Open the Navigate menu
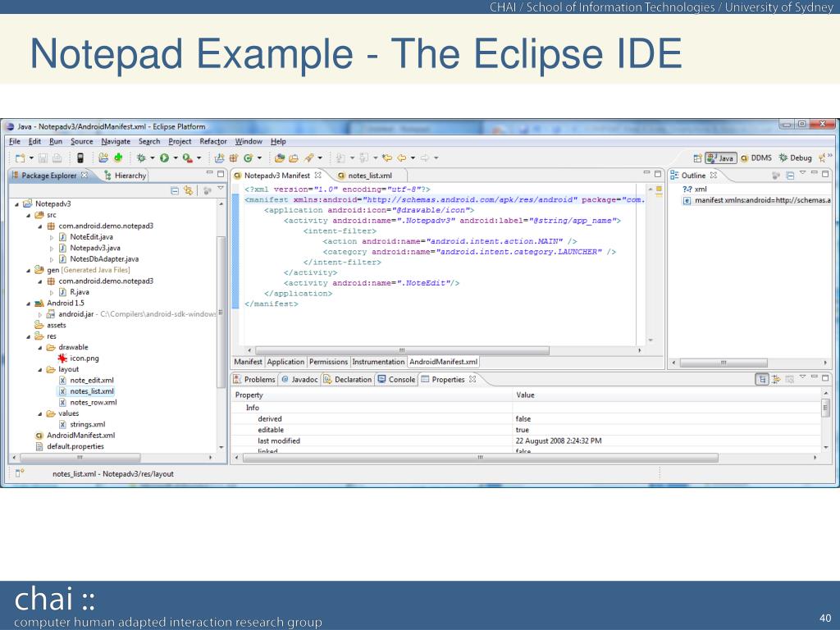 [116, 141]
